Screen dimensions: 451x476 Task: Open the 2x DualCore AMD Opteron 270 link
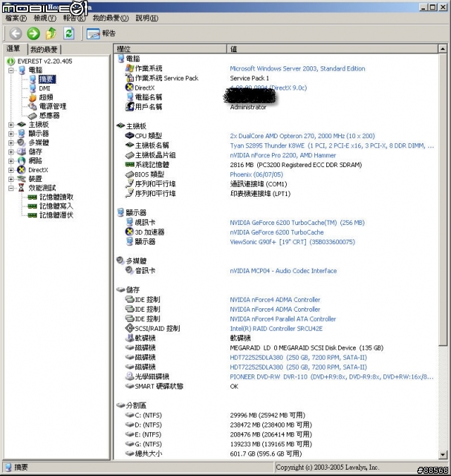302,136
